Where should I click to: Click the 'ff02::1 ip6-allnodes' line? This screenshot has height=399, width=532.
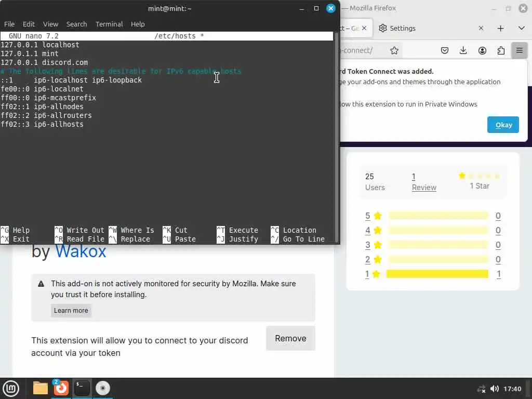tap(42, 107)
